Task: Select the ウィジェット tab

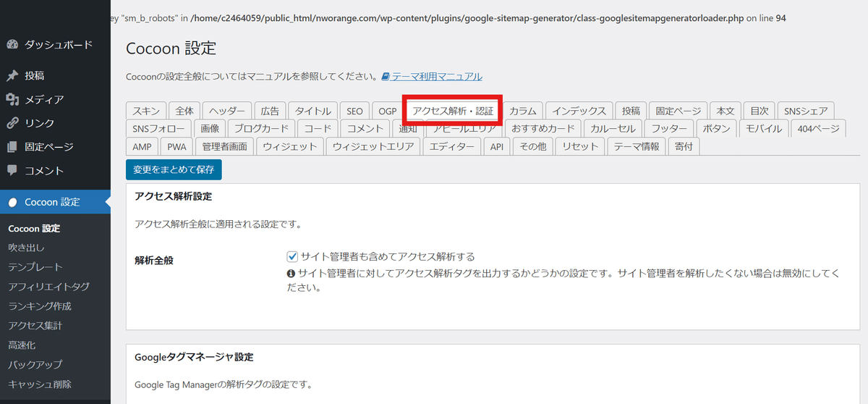Action: pos(290,146)
